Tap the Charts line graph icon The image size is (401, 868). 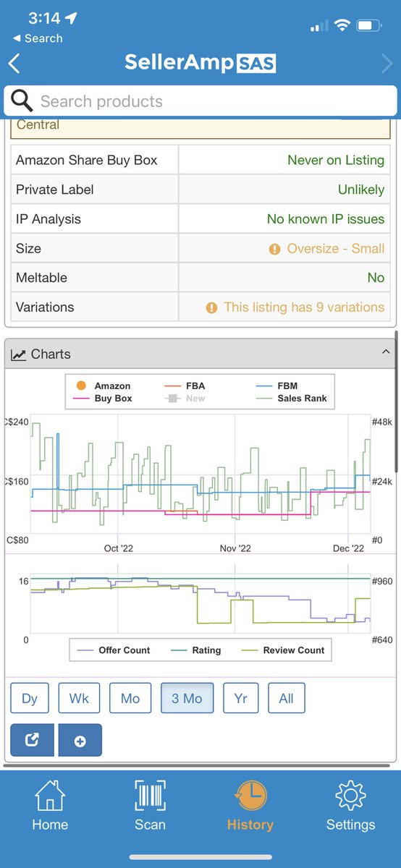[x=19, y=354]
